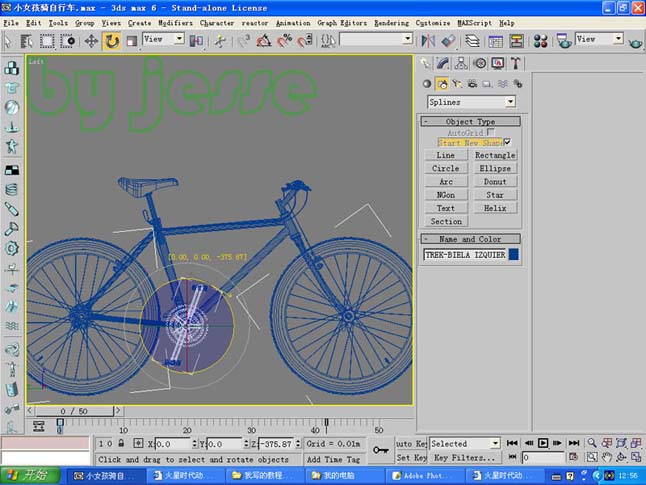646x485 pixels.
Task: Toggle 3D Snaps
Action: (x=243, y=41)
